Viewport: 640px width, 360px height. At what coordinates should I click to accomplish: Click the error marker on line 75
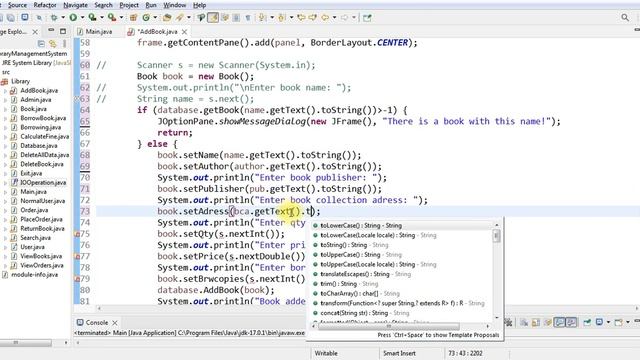(x=76, y=234)
